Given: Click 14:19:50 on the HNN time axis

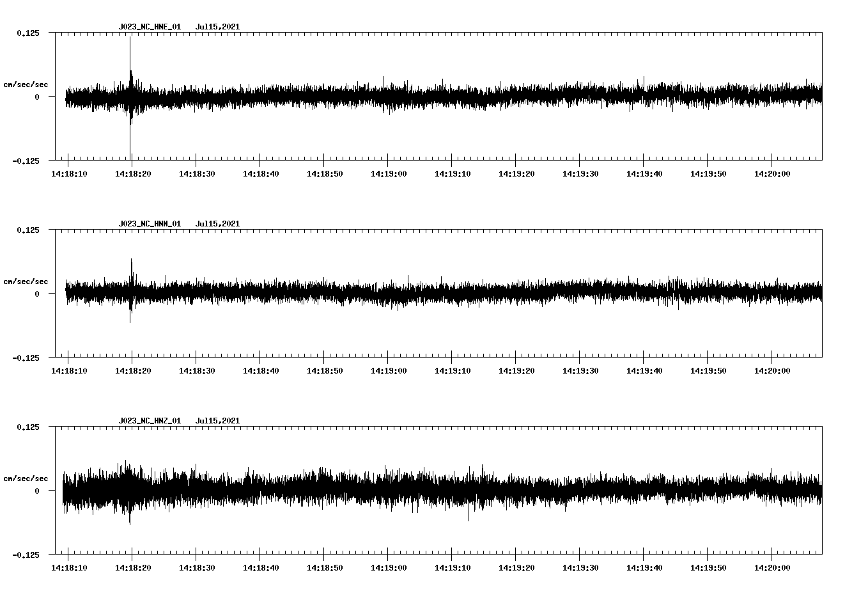Looking at the screenshot, I should tap(708, 371).
